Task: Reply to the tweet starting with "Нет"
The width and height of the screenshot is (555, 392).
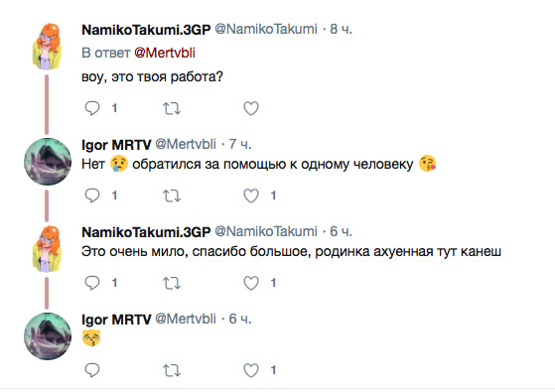Action: pyautogui.click(x=92, y=196)
